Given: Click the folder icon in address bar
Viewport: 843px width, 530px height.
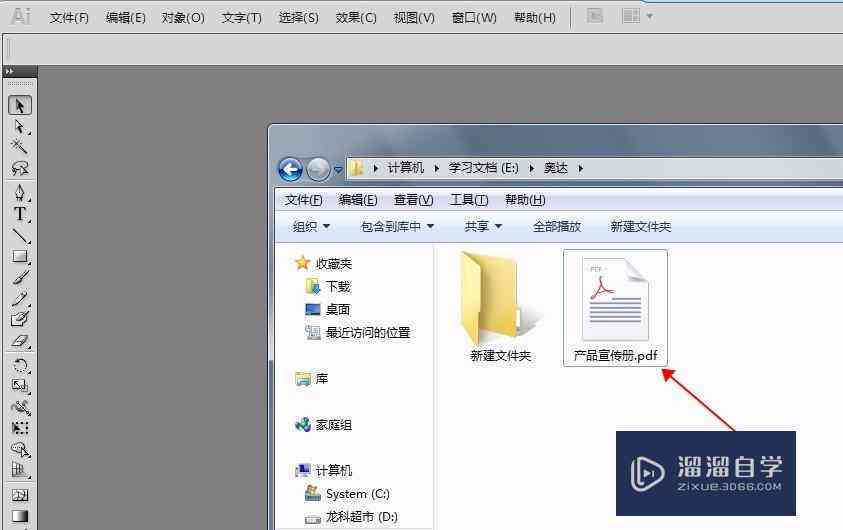Looking at the screenshot, I should [x=356, y=169].
